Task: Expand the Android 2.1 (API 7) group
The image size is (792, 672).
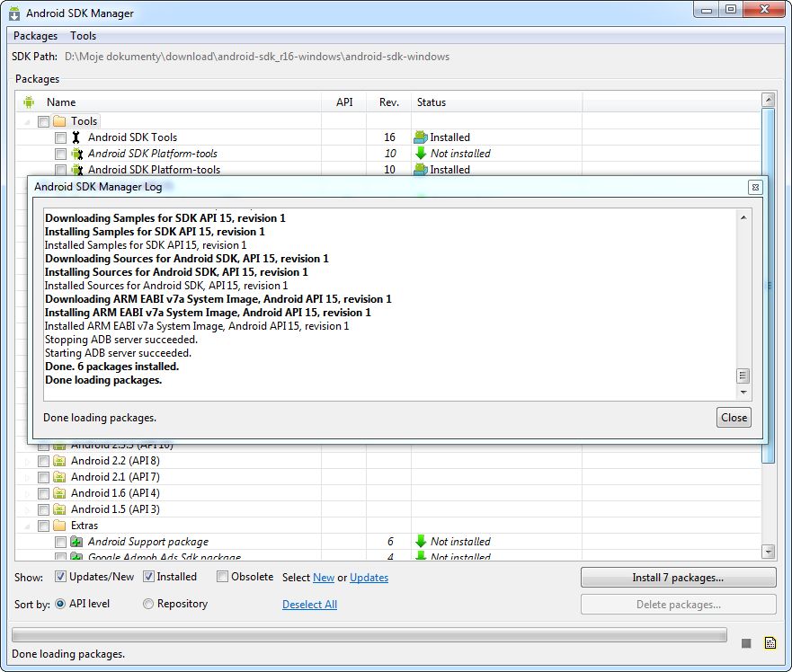Action: tap(27, 477)
